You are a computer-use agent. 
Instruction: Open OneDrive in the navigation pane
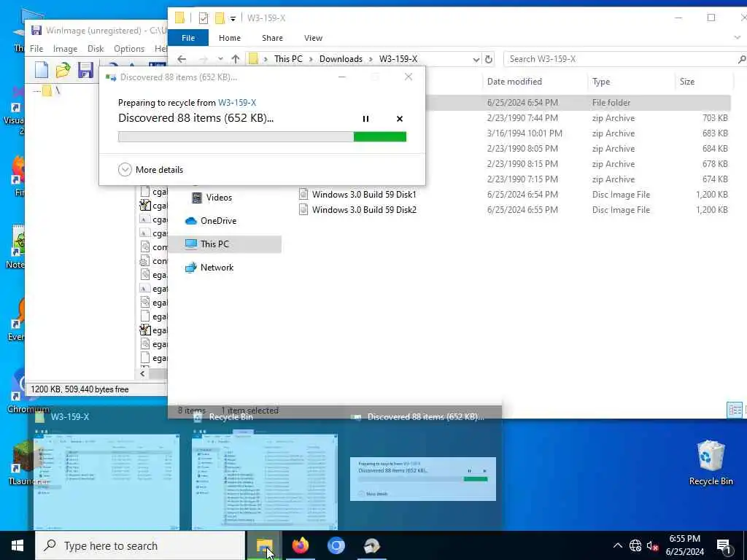click(211, 220)
